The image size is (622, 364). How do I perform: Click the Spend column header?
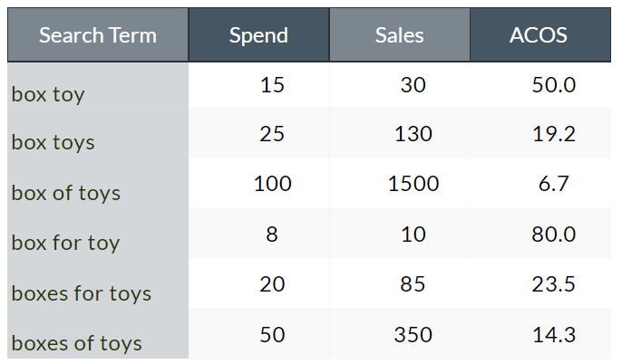258,35
